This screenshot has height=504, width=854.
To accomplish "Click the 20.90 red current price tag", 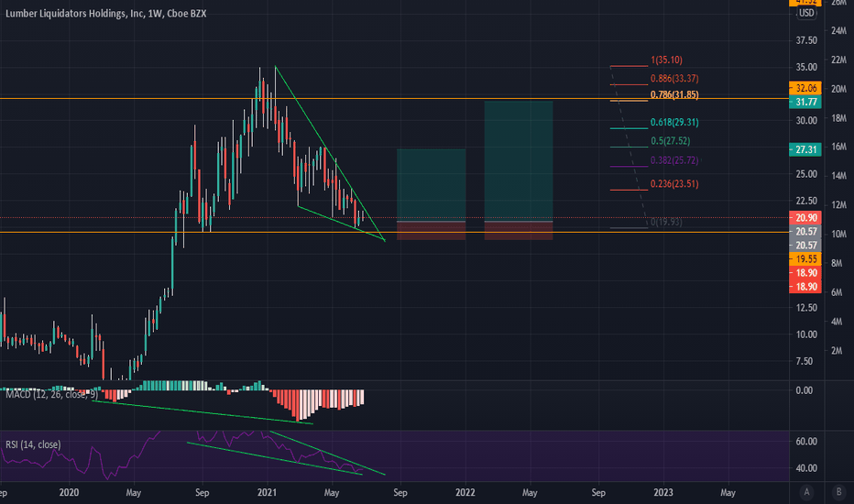I will pyautogui.click(x=805, y=217).
